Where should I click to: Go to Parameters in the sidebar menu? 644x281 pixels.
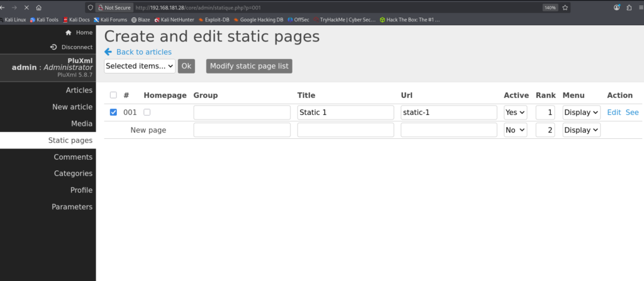pyautogui.click(x=72, y=207)
